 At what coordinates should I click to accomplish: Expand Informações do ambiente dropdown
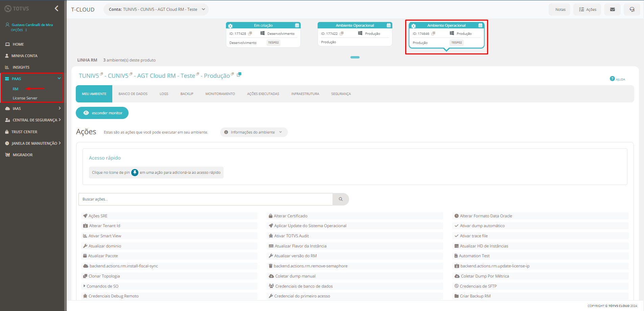[x=254, y=132]
